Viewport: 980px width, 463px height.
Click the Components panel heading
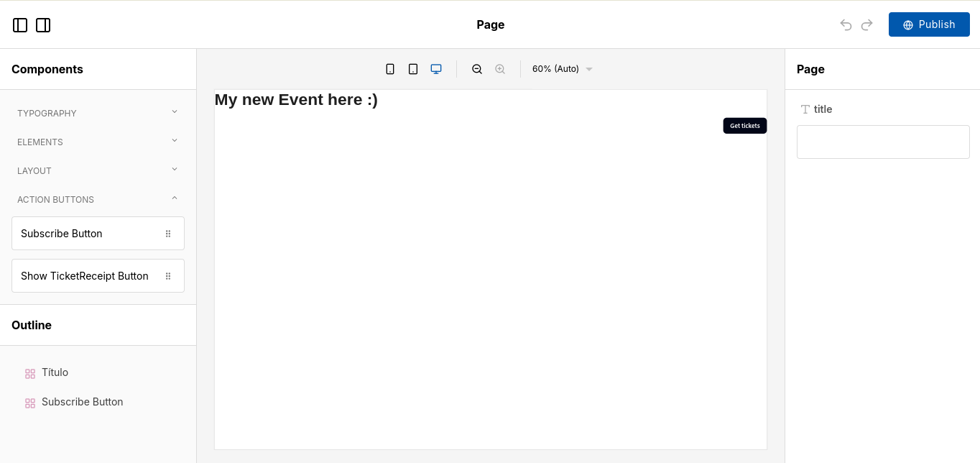pyautogui.click(x=47, y=69)
